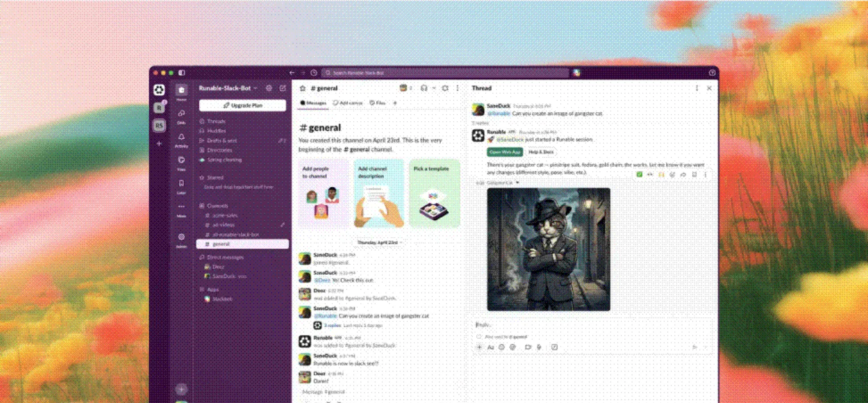
Task: Open the DMs section icon
Action: pos(181,114)
